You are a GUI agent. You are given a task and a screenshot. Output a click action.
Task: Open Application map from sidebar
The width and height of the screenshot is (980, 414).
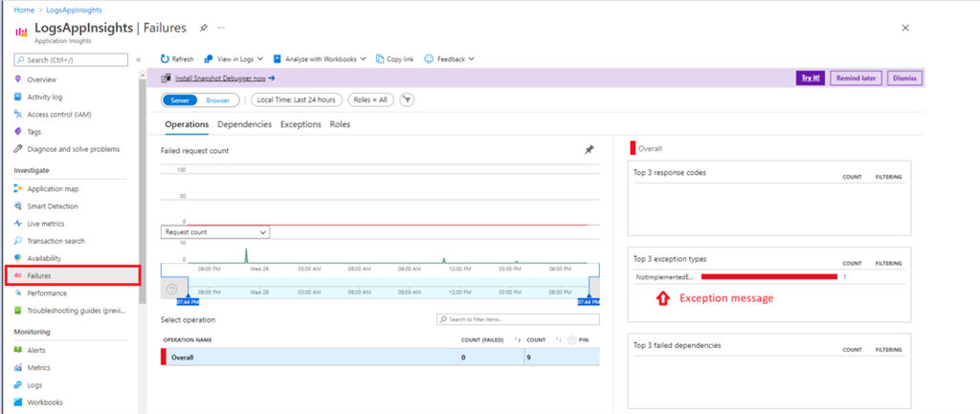[x=53, y=188]
